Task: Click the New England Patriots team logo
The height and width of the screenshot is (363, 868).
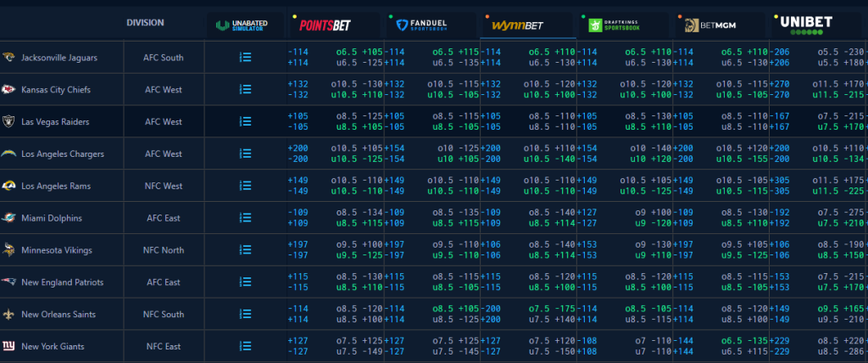Action: [9, 282]
